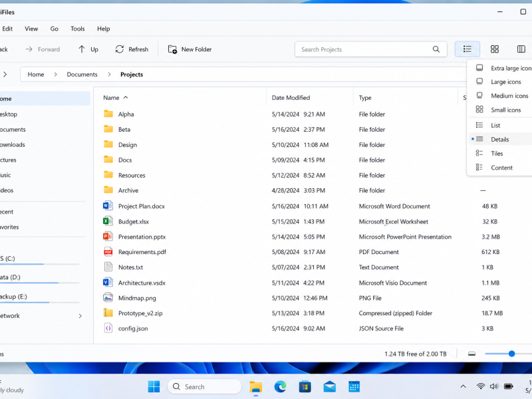Open File Explorer from the taskbar
The image size is (532, 399).
click(256, 387)
